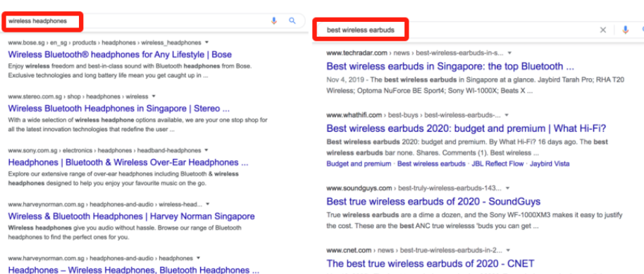The image size is (644, 274).
Task: Open Headphones – Wireless Headphones, Bluetooth Headphones result
Action: coord(134,270)
